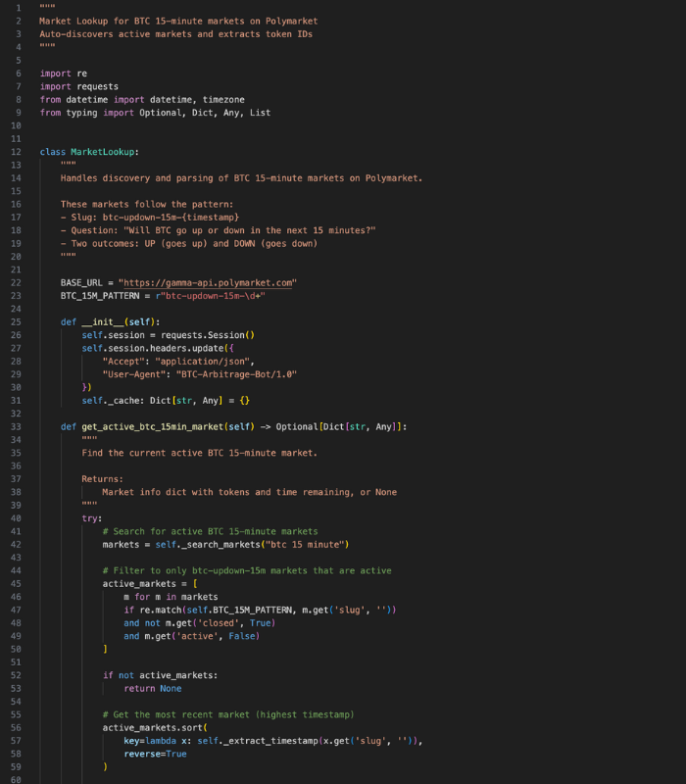Click line number 40 in the gutter

(x=16, y=518)
